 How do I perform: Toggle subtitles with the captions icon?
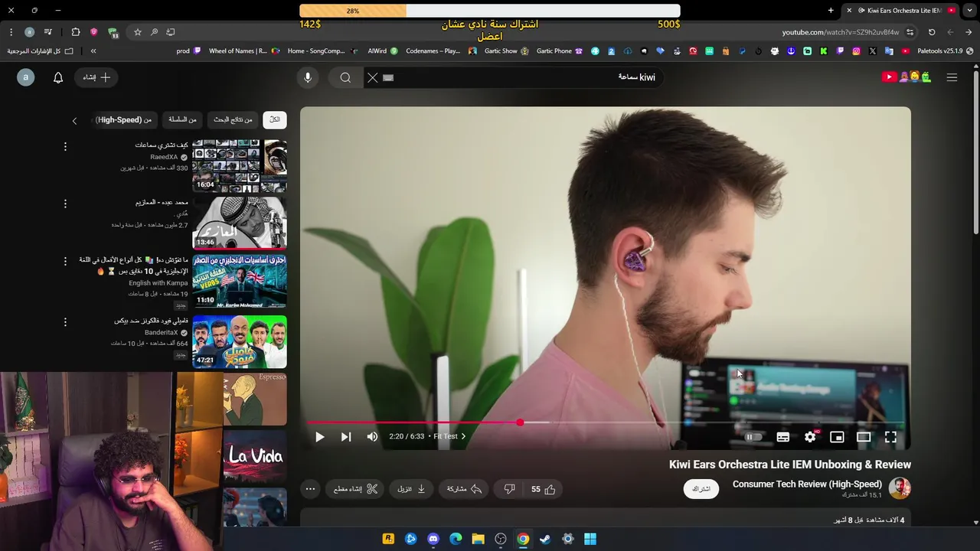782,437
